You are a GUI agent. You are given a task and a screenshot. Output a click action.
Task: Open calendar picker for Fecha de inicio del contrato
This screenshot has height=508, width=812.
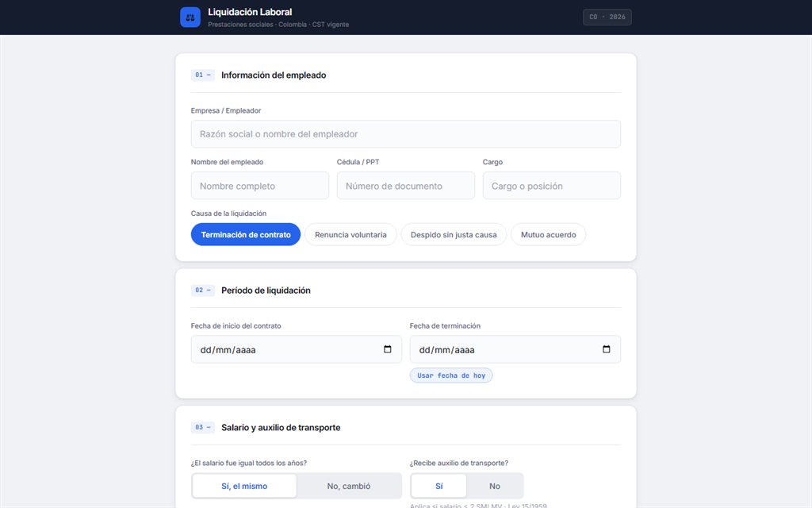[x=387, y=349]
